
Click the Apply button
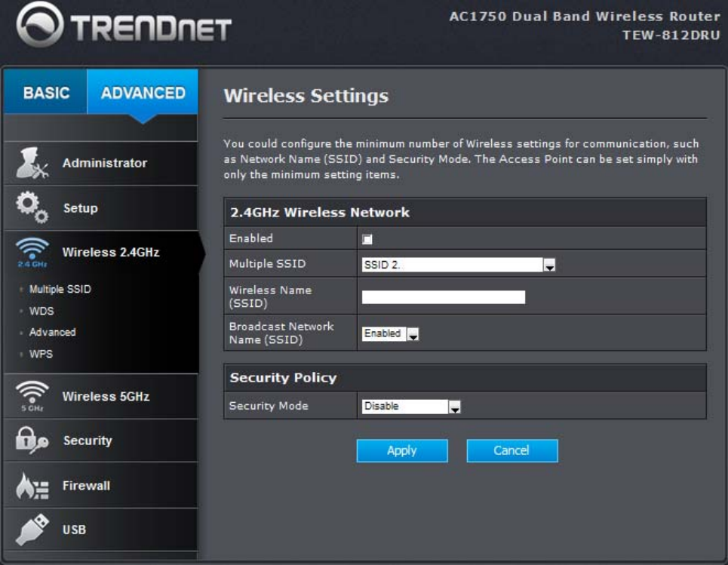402,450
